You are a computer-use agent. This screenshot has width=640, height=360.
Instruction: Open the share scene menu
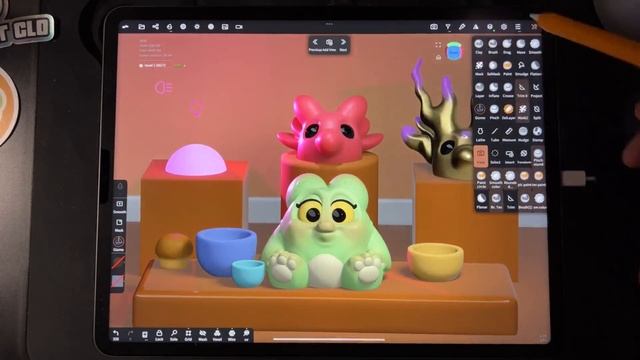156,27
